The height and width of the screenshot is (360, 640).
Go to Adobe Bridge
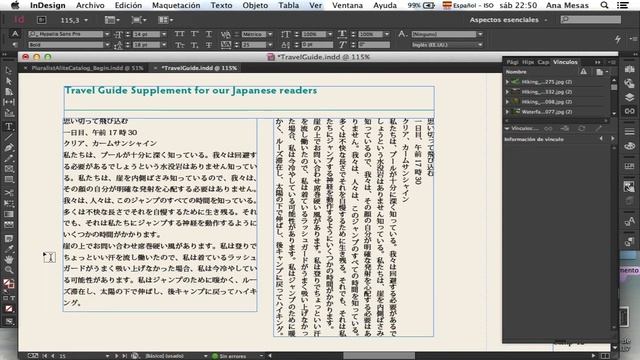coord(41,20)
